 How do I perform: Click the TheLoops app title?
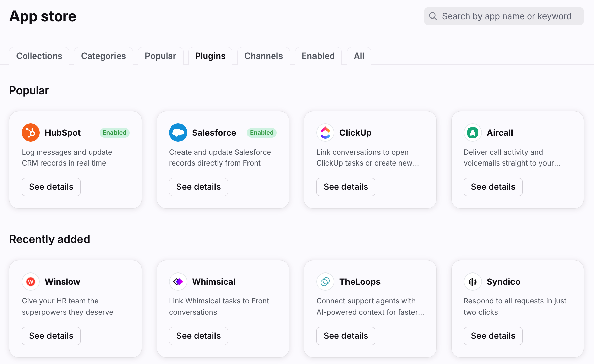coord(360,282)
